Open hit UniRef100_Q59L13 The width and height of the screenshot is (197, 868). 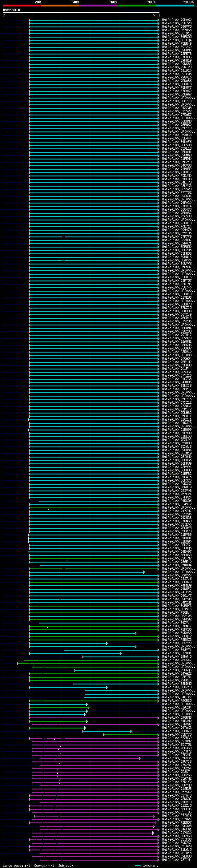(x=177, y=149)
